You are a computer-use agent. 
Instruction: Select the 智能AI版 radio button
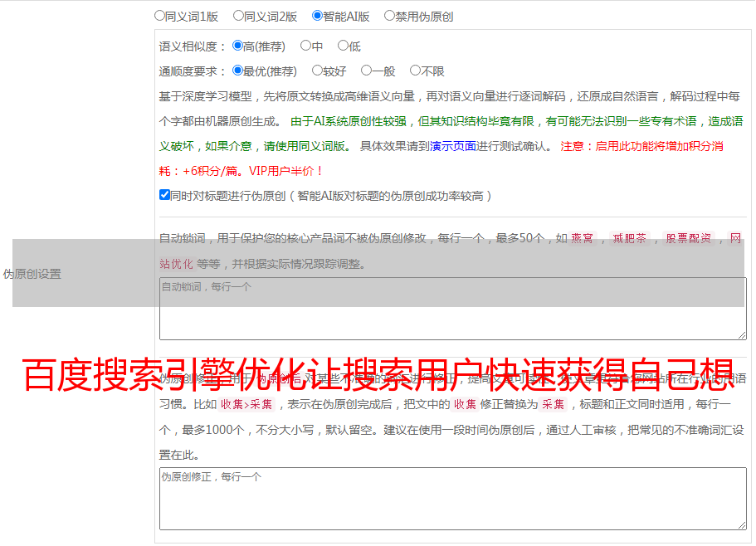point(317,16)
